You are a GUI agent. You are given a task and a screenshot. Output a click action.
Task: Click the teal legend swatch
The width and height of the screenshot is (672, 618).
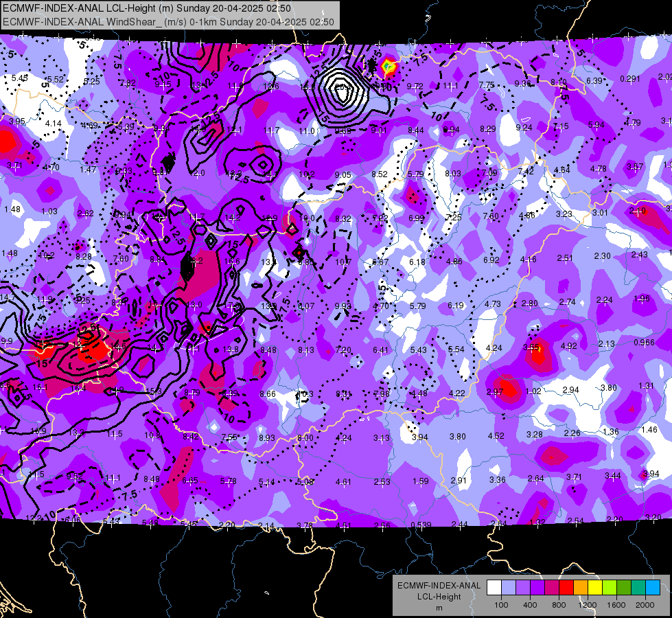coord(638,588)
